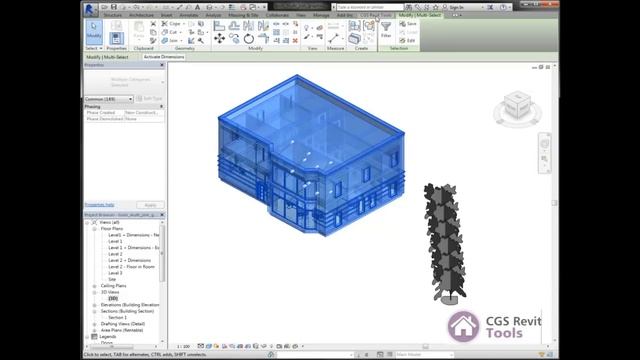Click the Mirror Pick Axis icon
The width and height of the screenshot is (640, 360).
click(249, 26)
